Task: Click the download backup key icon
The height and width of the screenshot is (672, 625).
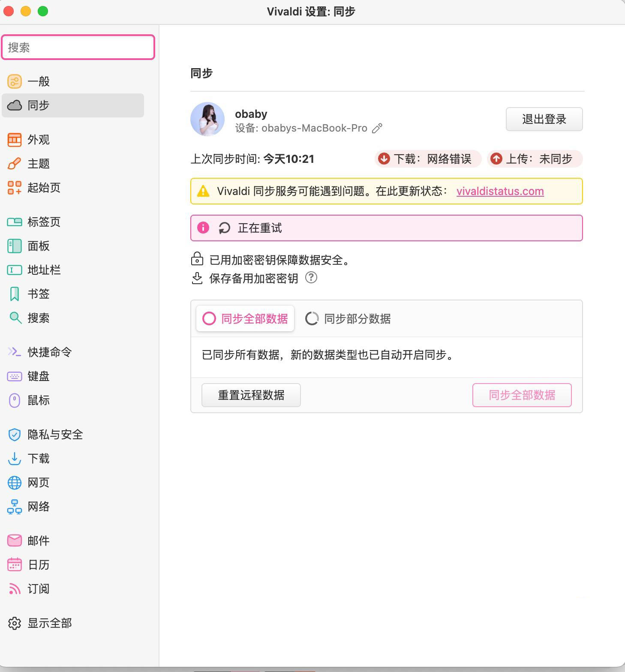Action: (x=197, y=278)
